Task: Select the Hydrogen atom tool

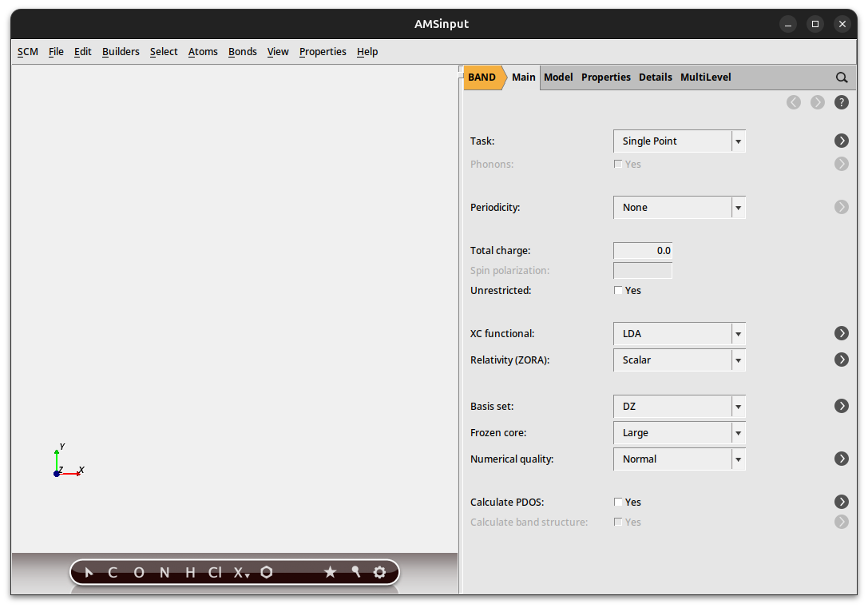Action: 188,572
